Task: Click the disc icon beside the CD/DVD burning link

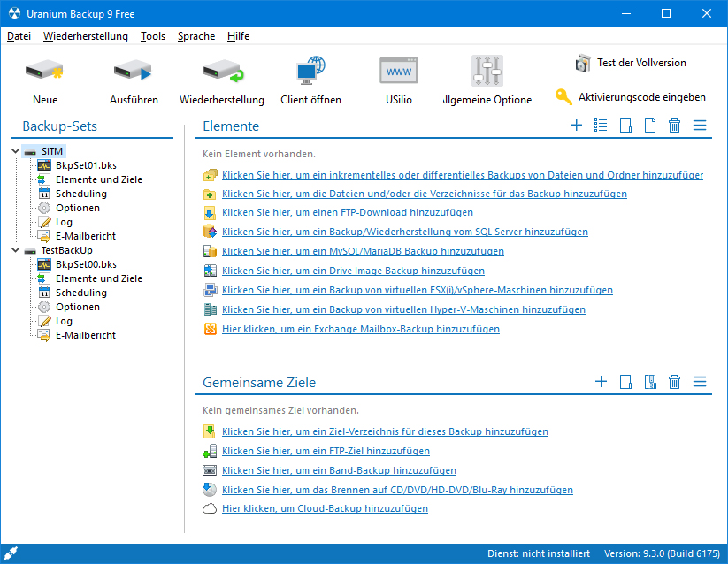Action: coord(210,490)
